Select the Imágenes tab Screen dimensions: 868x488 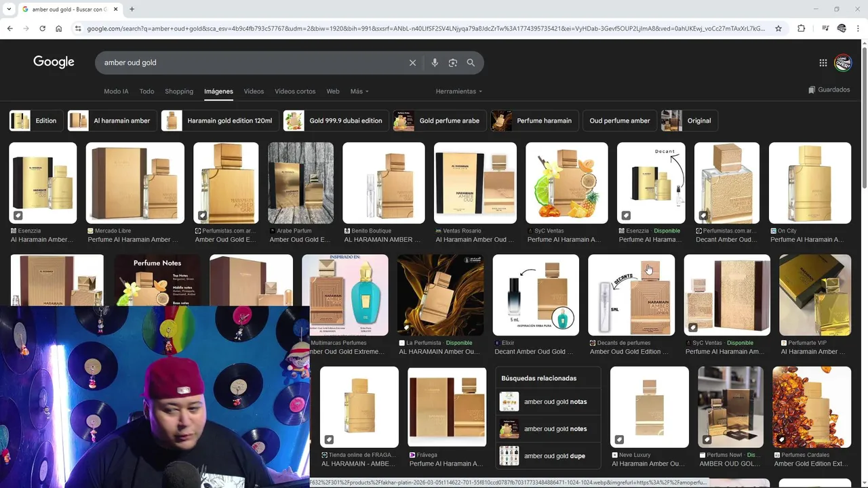coord(218,91)
